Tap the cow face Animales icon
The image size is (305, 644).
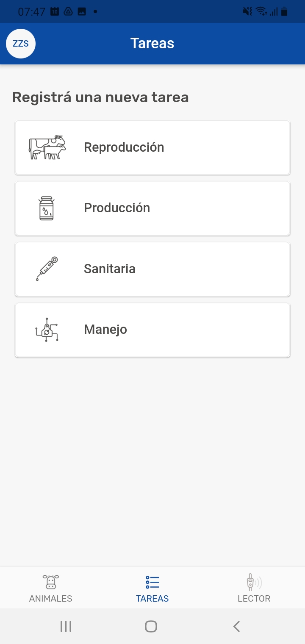[x=51, y=582]
